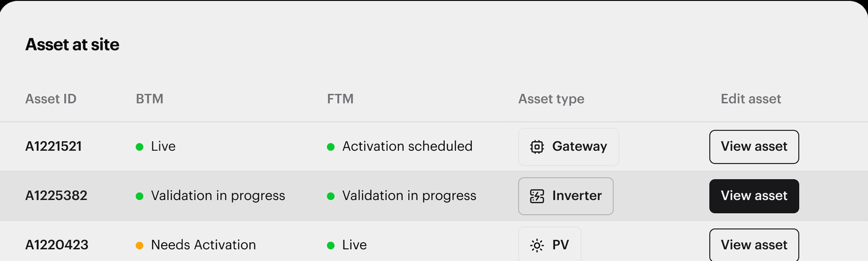Screen dimensions: 868x261
Task: Click the Gateway chip icon
Action: point(537,147)
